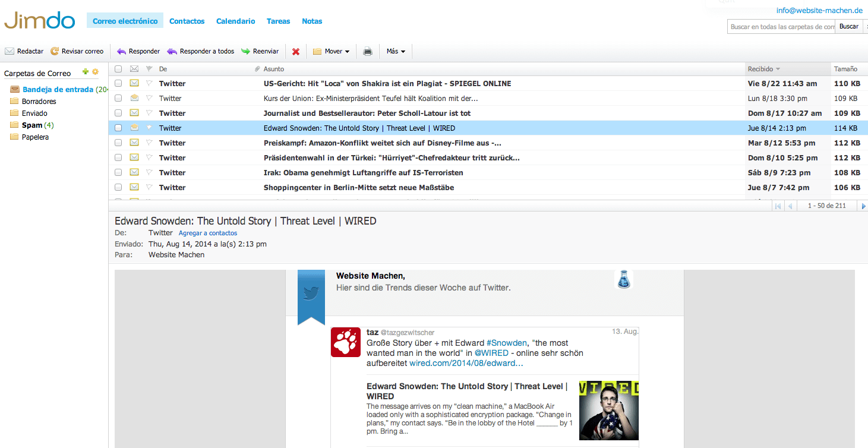Click the flag column header icon
This screenshot has width=868, height=448.
click(x=149, y=69)
